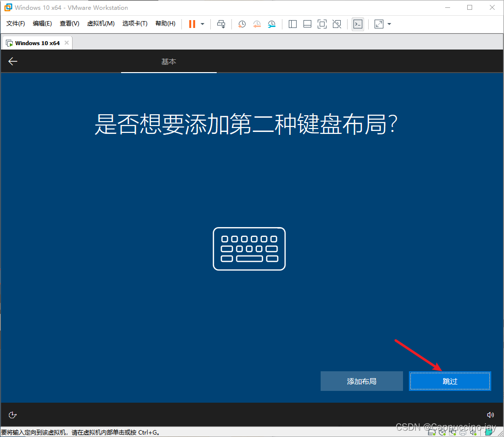Open the 编辑(E) menu

pos(42,24)
